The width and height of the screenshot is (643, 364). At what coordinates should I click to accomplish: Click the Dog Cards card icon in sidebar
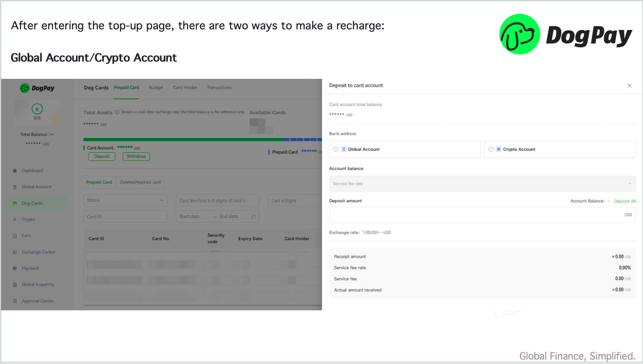15,203
